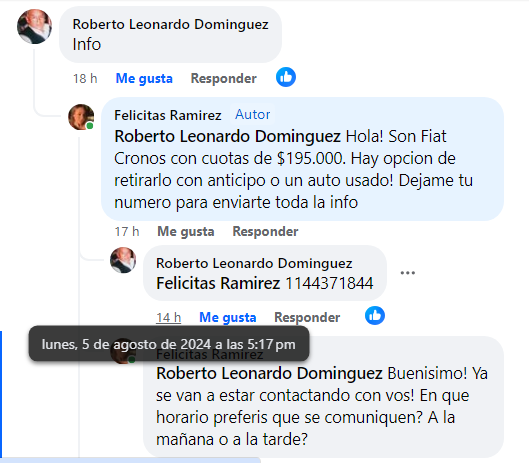Viewport: 529px width, 463px height.
Task: Click Responder under the Info comment
Action: tap(224, 78)
